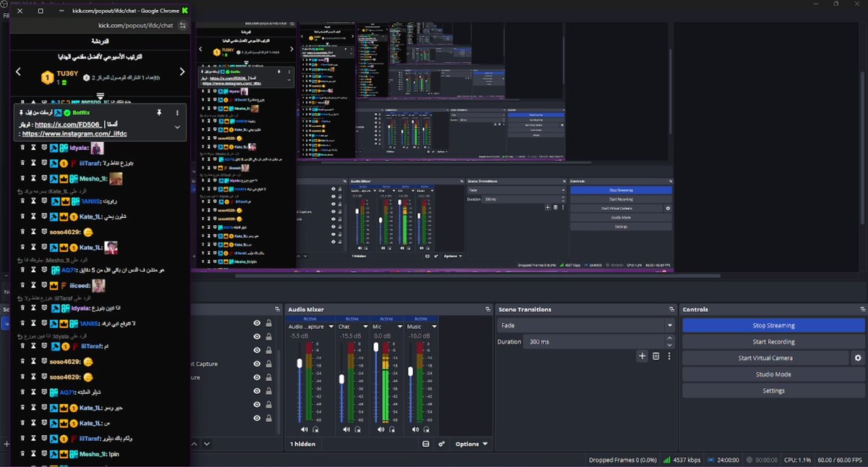Adjust Mic volume slider handle
Image resolution: width=868 pixels, height=467 pixels.
coord(376,347)
